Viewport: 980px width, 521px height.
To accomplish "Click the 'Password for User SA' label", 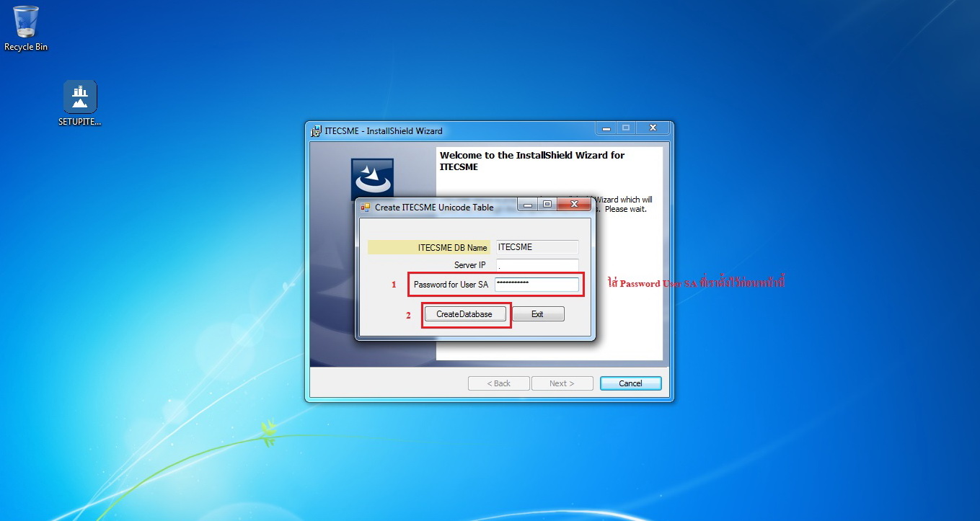I will (x=451, y=285).
